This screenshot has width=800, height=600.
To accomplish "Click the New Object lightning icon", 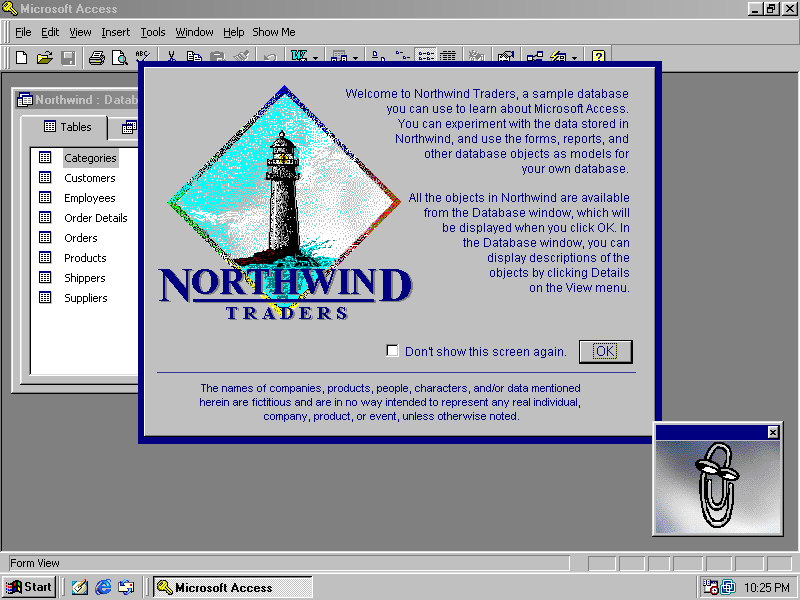I will 558,56.
